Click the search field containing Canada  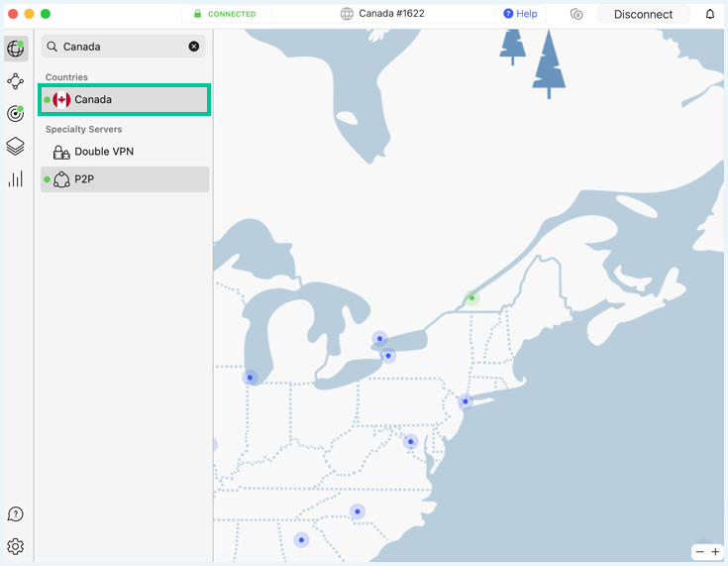(x=124, y=47)
